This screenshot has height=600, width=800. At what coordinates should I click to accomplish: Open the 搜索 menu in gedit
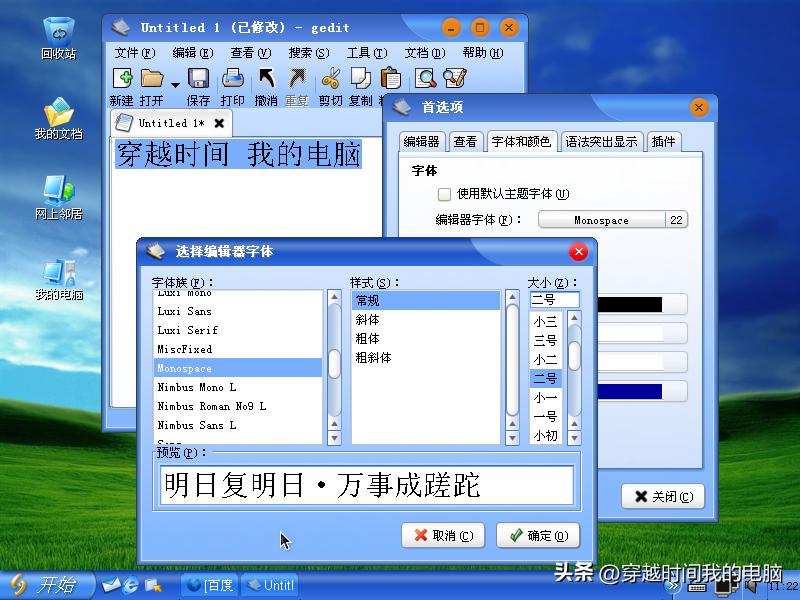[307, 53]
